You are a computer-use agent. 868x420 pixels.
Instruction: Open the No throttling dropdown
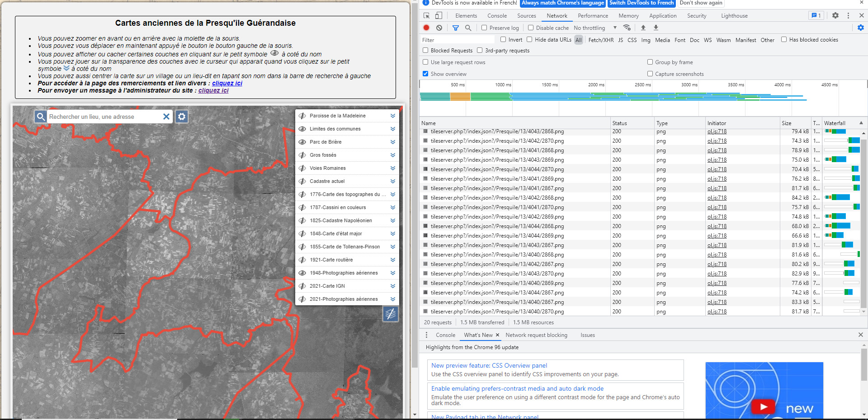click(x=595, y=28)
